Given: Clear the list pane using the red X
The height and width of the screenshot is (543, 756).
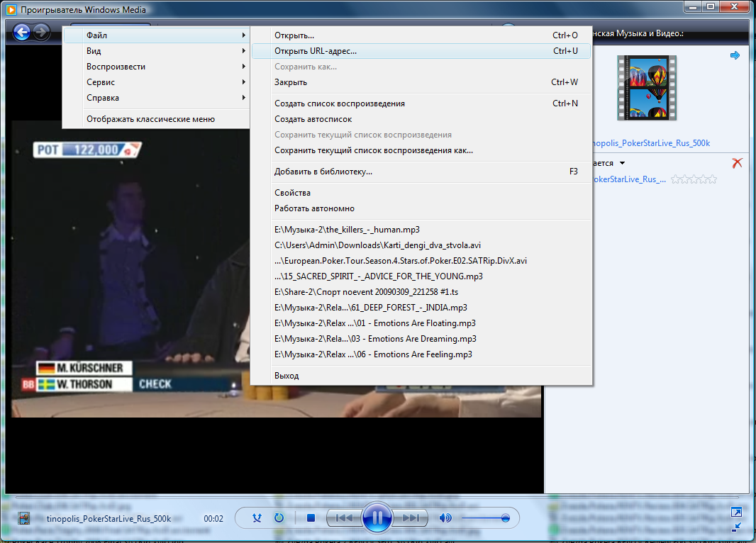Looking at the screenshot, I should click(x=737, y=163).
